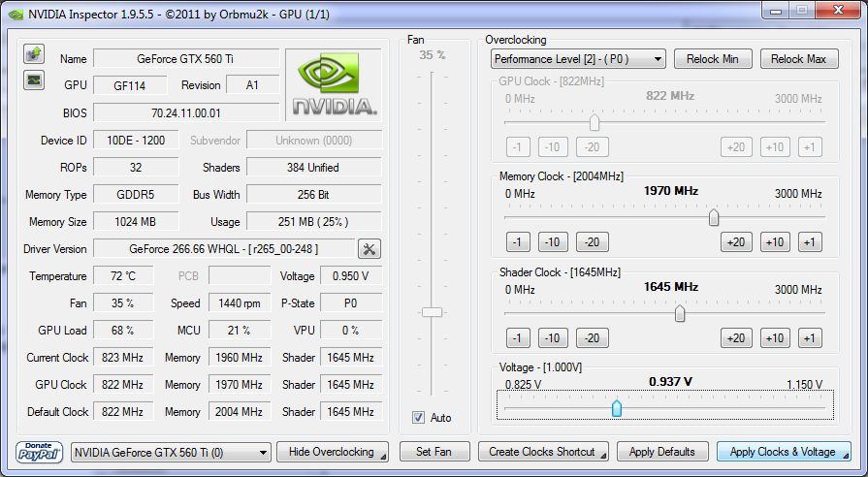The height and width of the screenshot is (477, 868).
Task: Click the NVIDIA Inspector title bar icon
Action: [x=16, y=14]
